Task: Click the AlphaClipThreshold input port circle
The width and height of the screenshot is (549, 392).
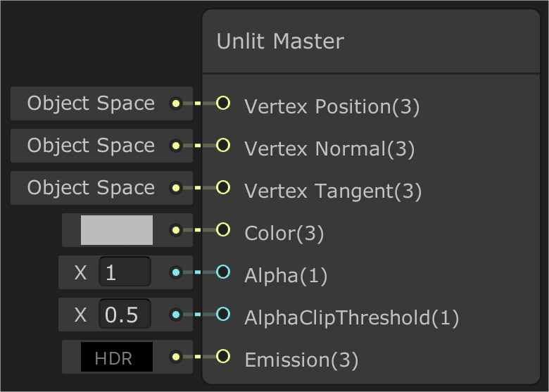Action: 223,315
